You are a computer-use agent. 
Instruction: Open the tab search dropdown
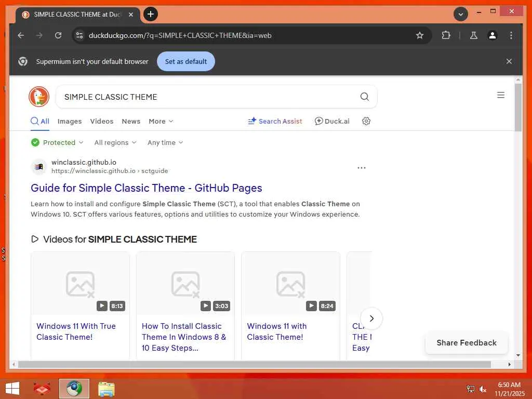(x=461, y=14)
